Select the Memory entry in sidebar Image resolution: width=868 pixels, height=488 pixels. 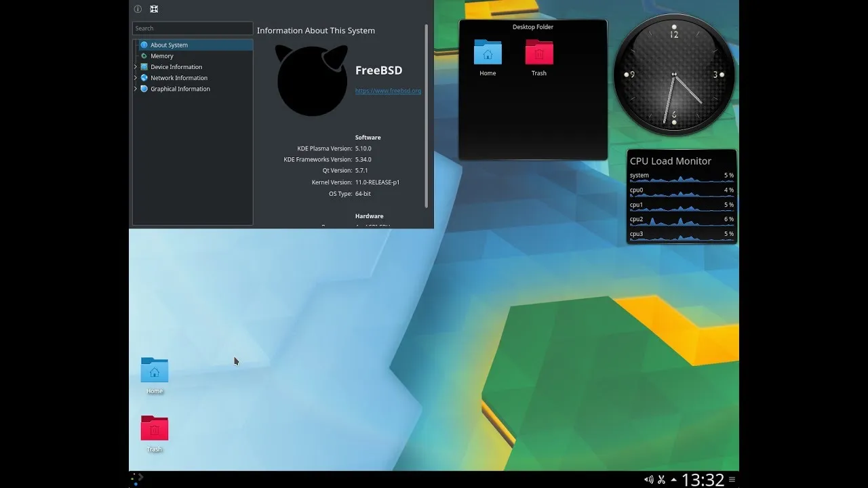(x=162, y=56)
